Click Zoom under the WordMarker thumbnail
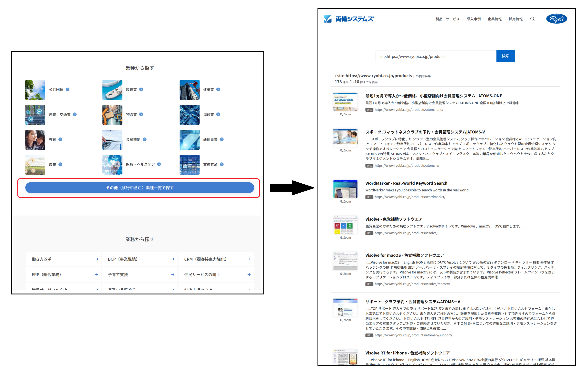The height and width of the screenshot is (376, 588). (345, 201)
